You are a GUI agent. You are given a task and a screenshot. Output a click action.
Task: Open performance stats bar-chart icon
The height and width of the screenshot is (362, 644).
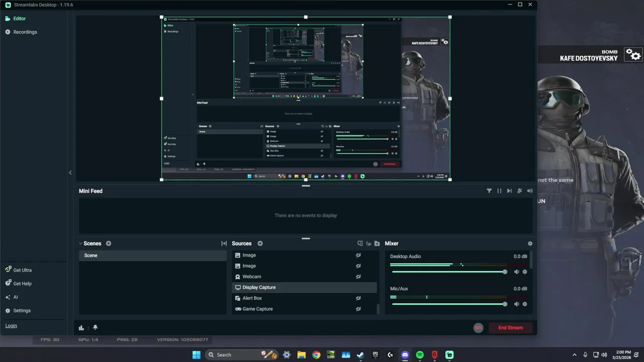click(x=81, y=328)
